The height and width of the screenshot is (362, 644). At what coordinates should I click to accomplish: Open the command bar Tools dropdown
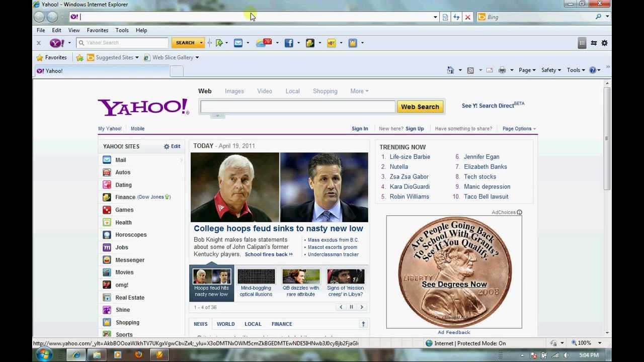[576, 70]
